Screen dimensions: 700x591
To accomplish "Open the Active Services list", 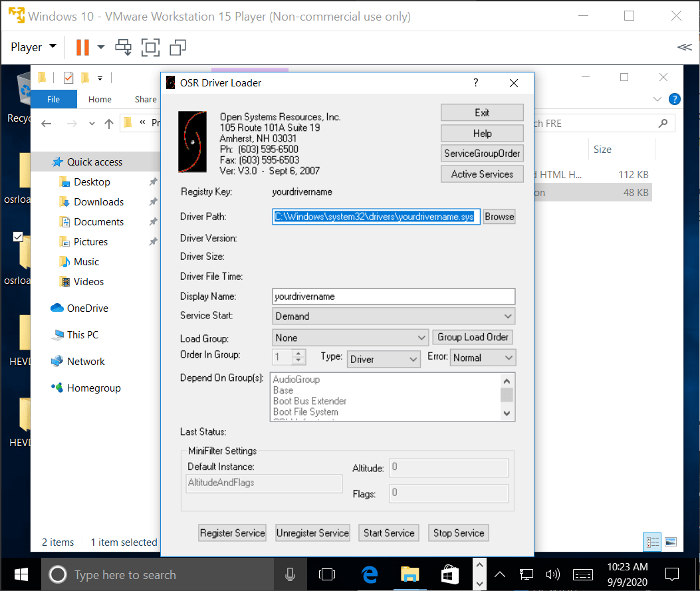I will pos(482,174).
